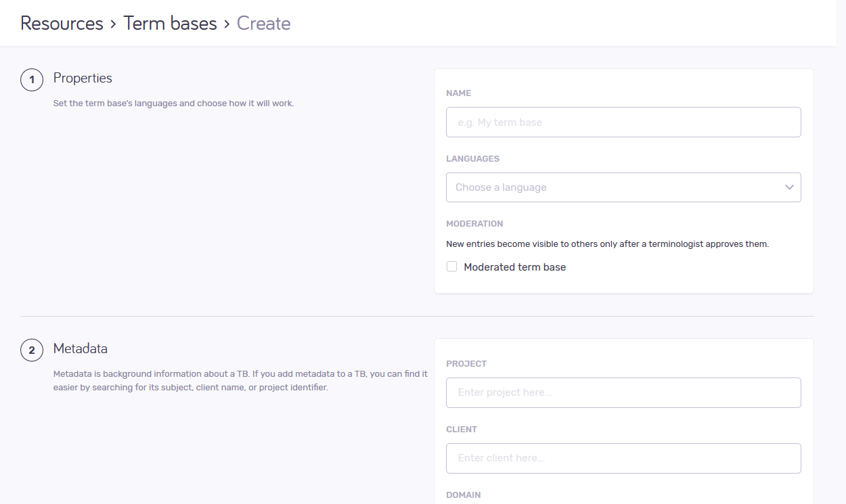Click the numbered circle icon for step 2

click(32, 350)
